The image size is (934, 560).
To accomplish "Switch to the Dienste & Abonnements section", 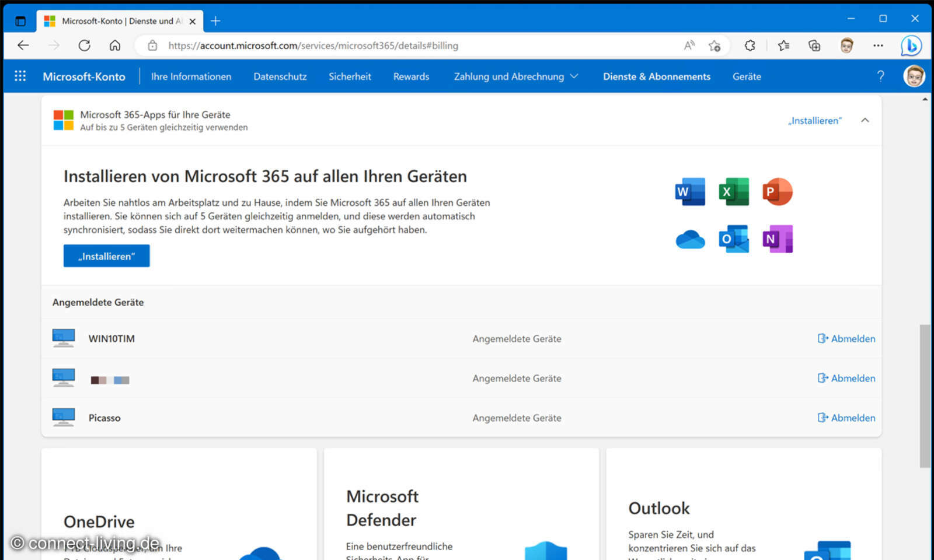I will click(656, 76).
